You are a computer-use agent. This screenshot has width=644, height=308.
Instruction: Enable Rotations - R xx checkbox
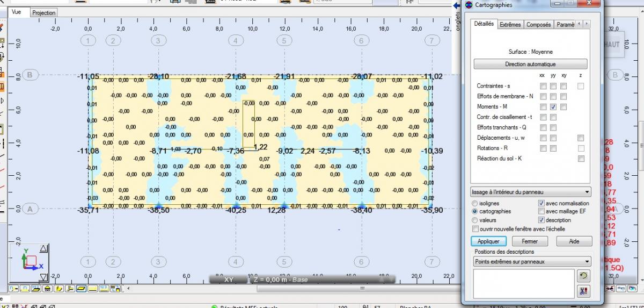tap(544, 148)
